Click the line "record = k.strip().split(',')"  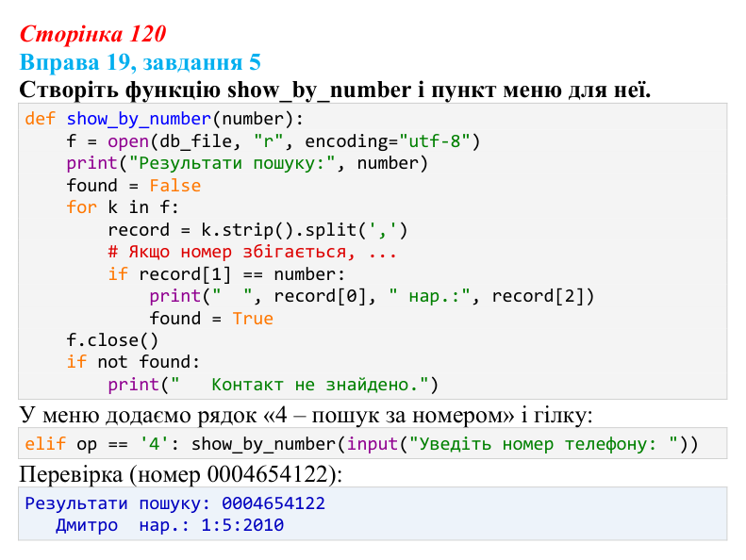coord(257,230)
